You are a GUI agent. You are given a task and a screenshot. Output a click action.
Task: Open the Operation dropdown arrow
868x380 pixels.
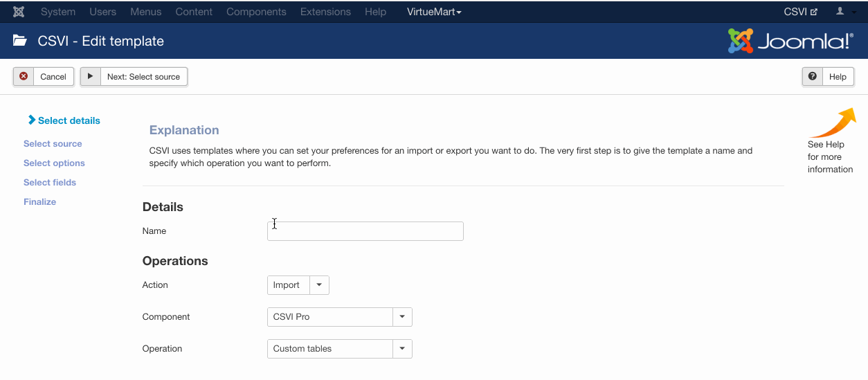point(402,349)
